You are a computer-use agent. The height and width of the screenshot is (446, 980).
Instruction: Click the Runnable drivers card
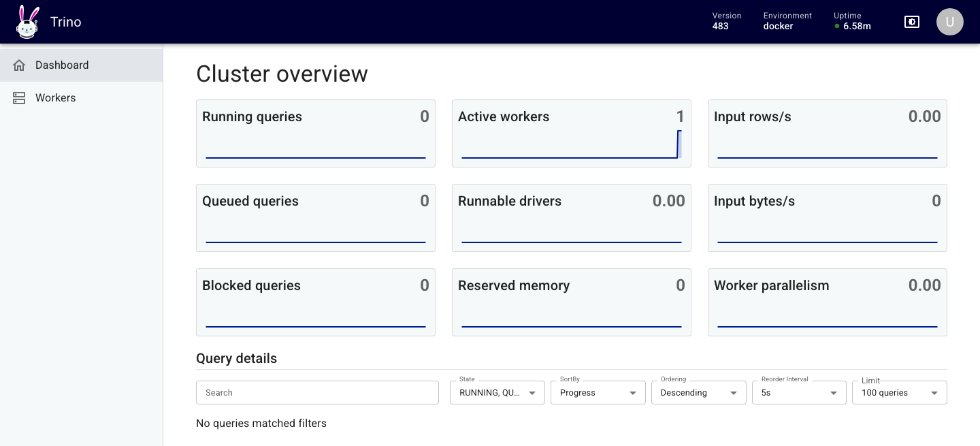point(572,218)
